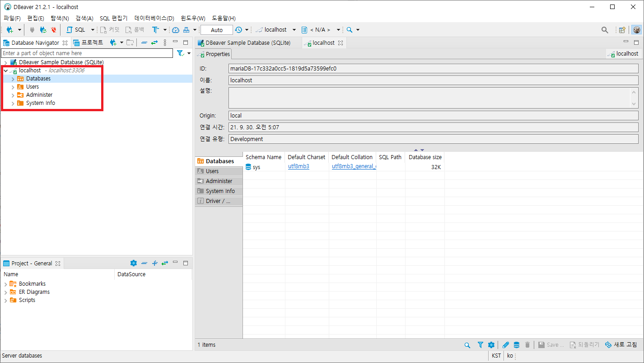Image resolution: width=644 pixels, height=363 pixels.
Task: Open a new SQL editor with SQL button
Action: (x=75, y=30)
